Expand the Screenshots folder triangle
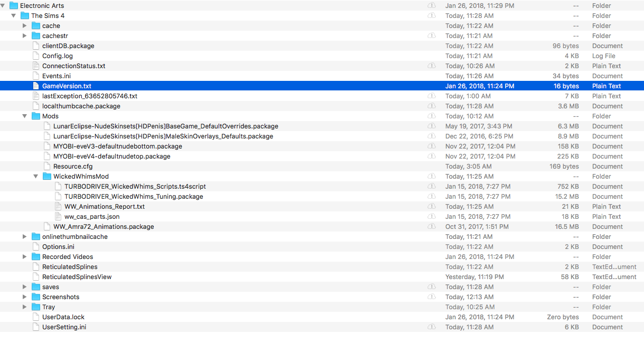 (25, 297)
